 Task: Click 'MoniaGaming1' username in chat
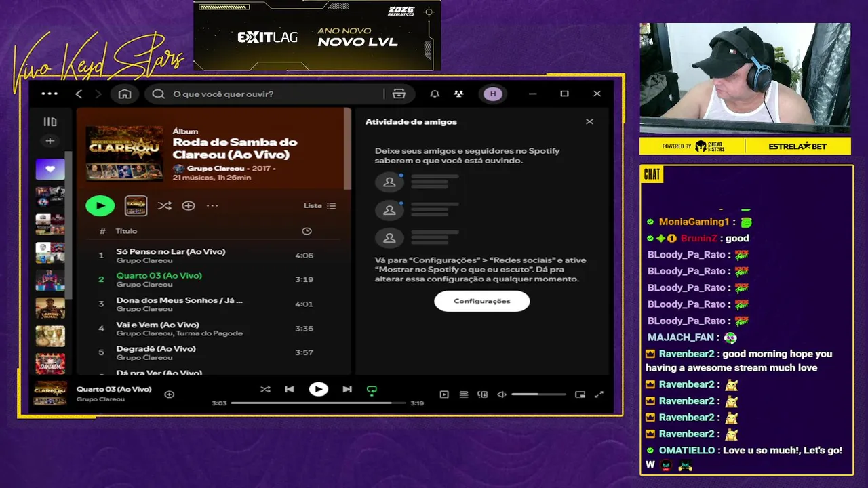[x=694, y=222]
